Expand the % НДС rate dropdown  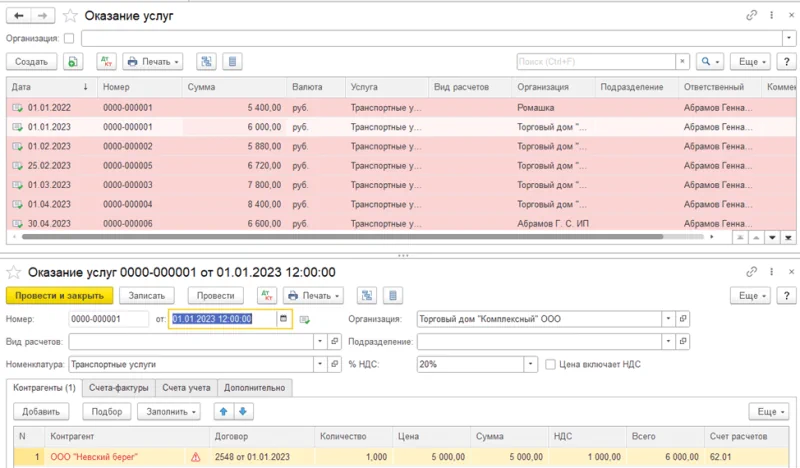[531, 364]
